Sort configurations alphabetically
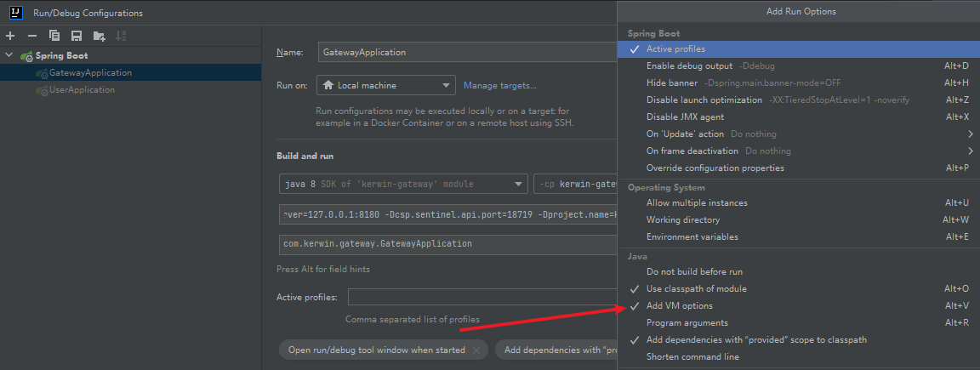Screen dimensions: 980x370 122,36
